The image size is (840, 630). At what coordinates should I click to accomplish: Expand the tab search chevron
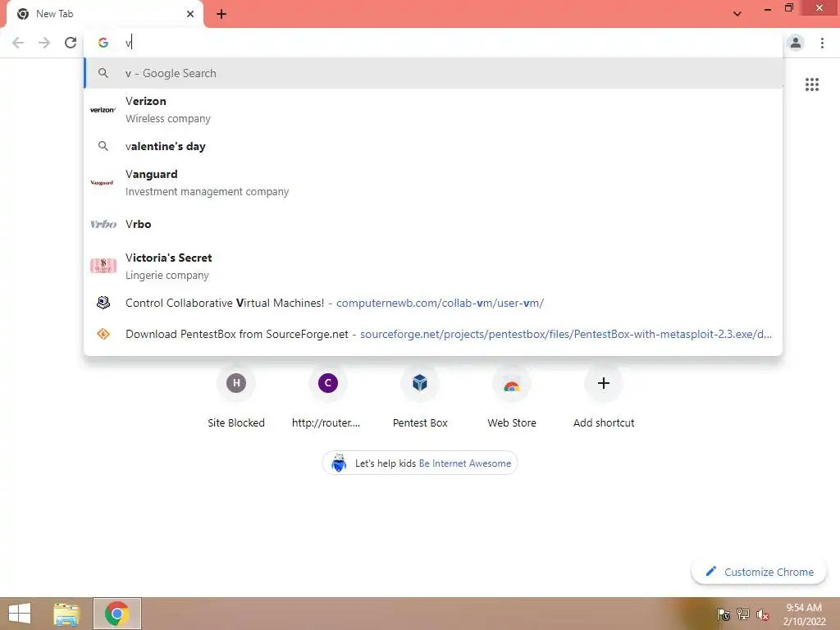coord(737,14)
